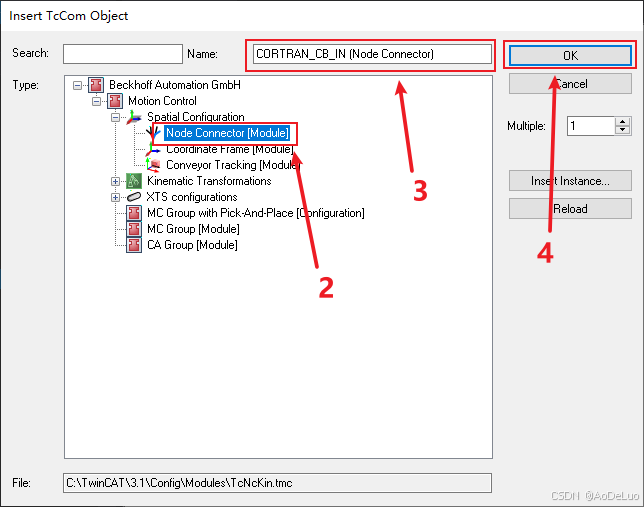Click the Kinematic Transformations robot icon
This screenshot has width=644, height=507.
click(x=134, y=181)
